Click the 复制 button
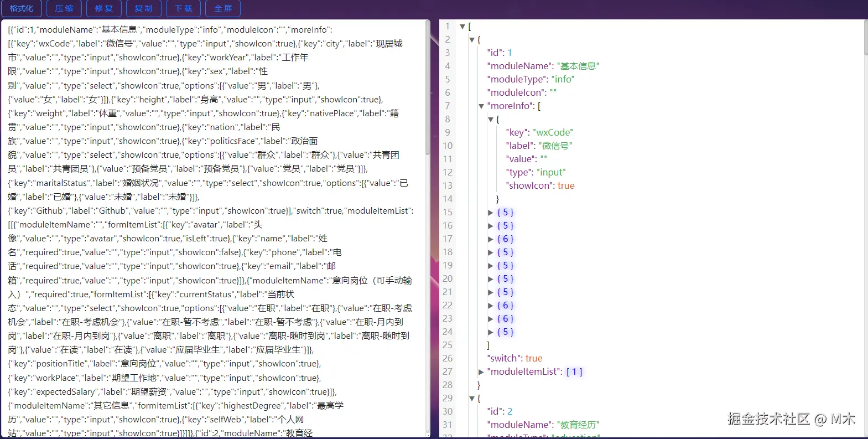 144,8
